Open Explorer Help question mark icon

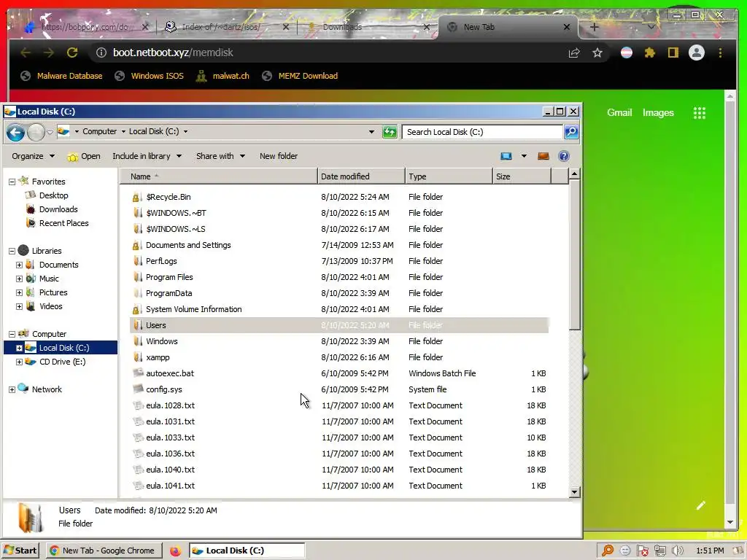564,156
